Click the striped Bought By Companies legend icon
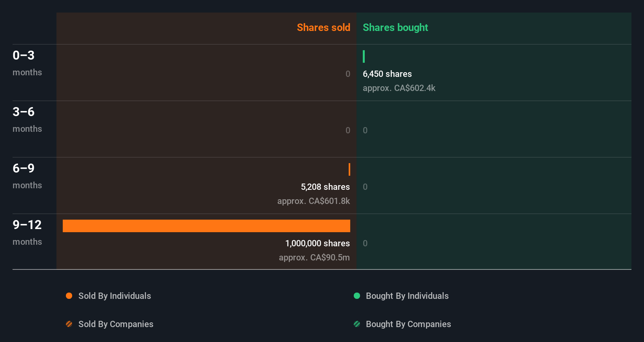Viewport: 644px width, 342px height. pyautogui.click(x=357, y=324)
